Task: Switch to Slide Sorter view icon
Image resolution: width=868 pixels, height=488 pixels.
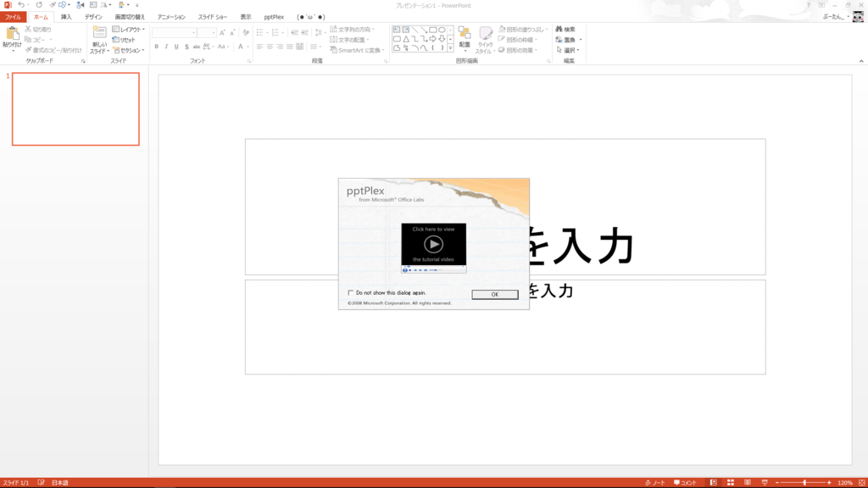Action: (731, 482)
